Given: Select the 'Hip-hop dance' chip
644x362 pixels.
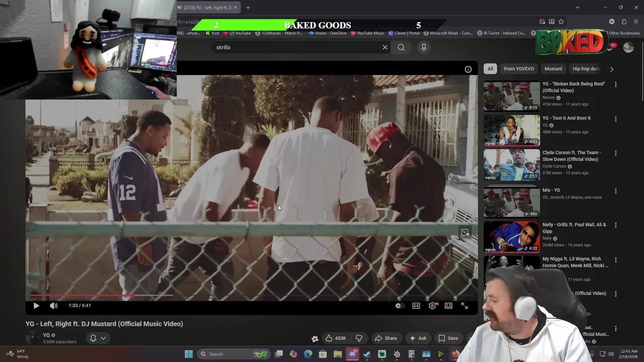Looking at the screenshot, I should pyautogui.click(x=586, y=69).
